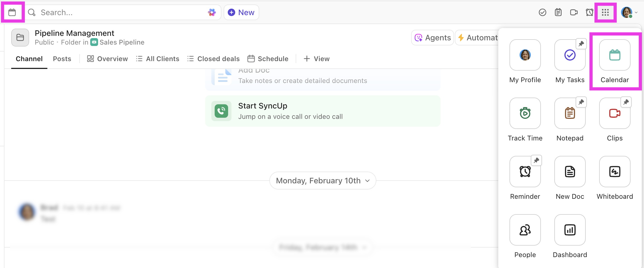
Task: Expand the Monday, February 10th date dropdown
Action: (323, 181)
